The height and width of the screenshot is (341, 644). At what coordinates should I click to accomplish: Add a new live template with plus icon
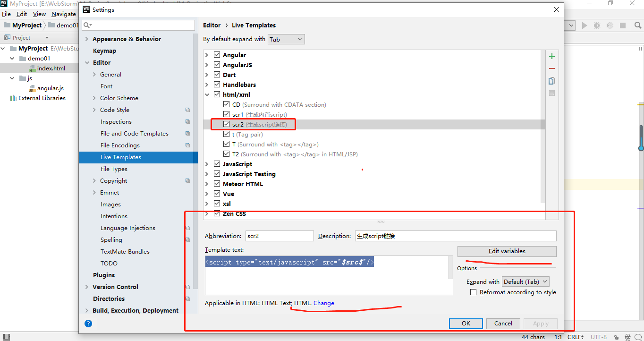[x=552, y=56]
